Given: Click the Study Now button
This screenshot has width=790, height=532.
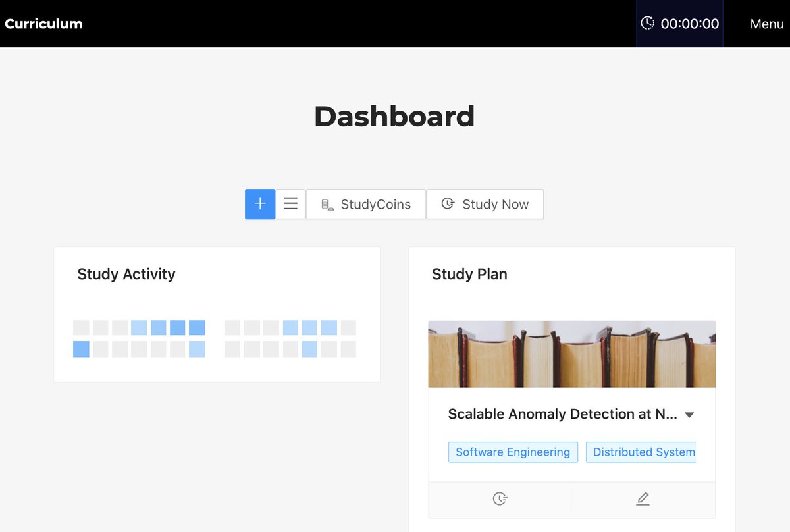Looking at the screenshot, I should [485, 204].
